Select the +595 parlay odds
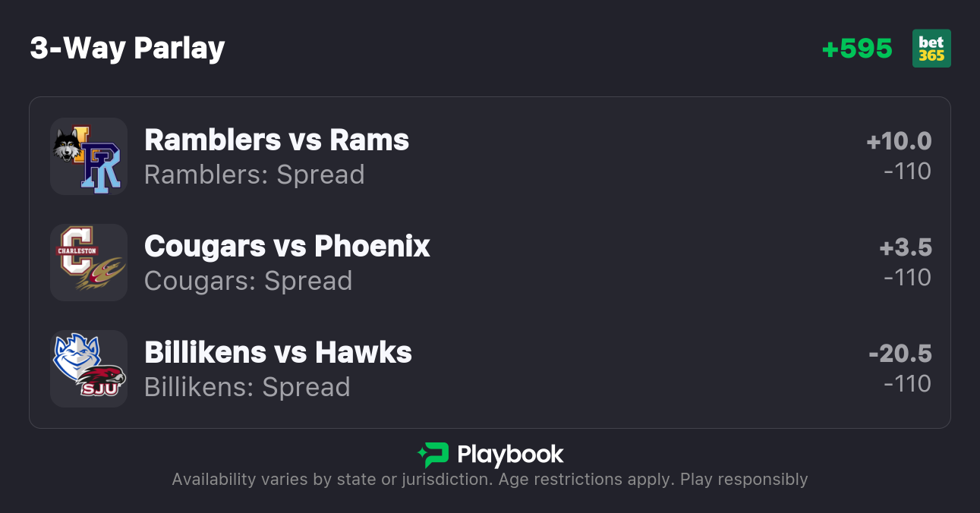Screen dimensions: 980x513 coord(857,49)
